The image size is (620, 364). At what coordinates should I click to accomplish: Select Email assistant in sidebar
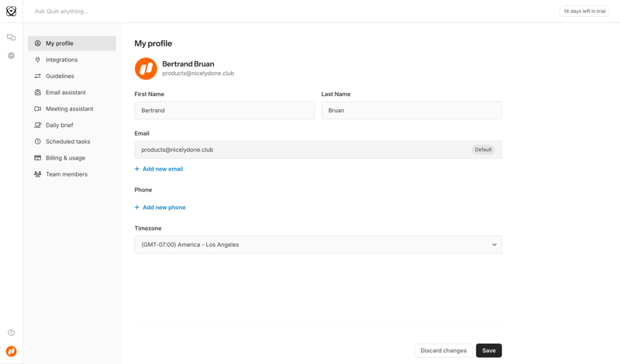pyautogui.click(x=65, y=92)
